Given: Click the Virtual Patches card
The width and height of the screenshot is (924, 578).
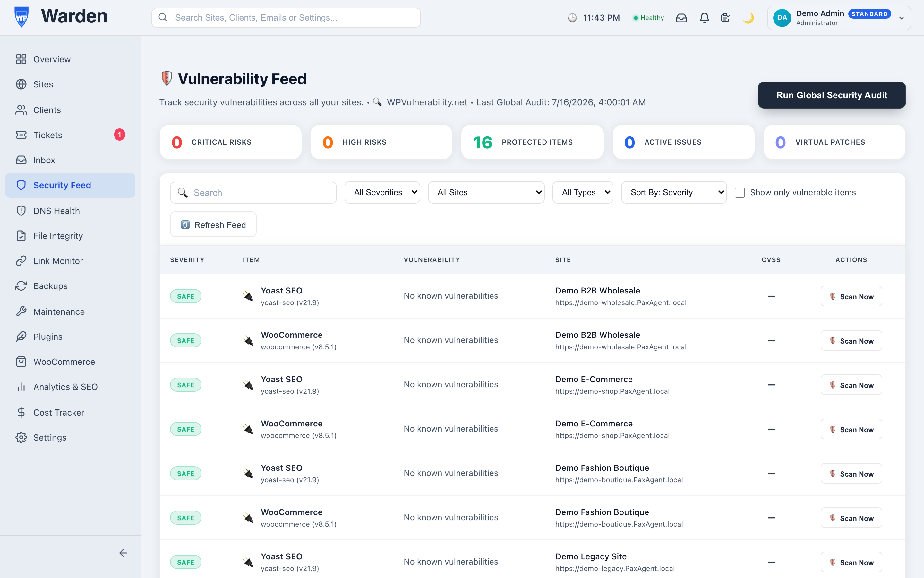Looking at the screenshot, I should pos(834,142).
